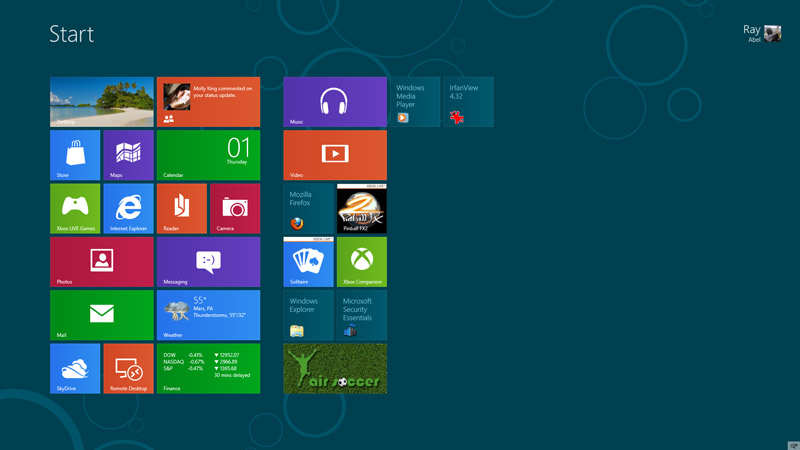Open Microsoft Security Essentials tile
The height and width of the screenshot is (450, 800).
tap(362, 315)
